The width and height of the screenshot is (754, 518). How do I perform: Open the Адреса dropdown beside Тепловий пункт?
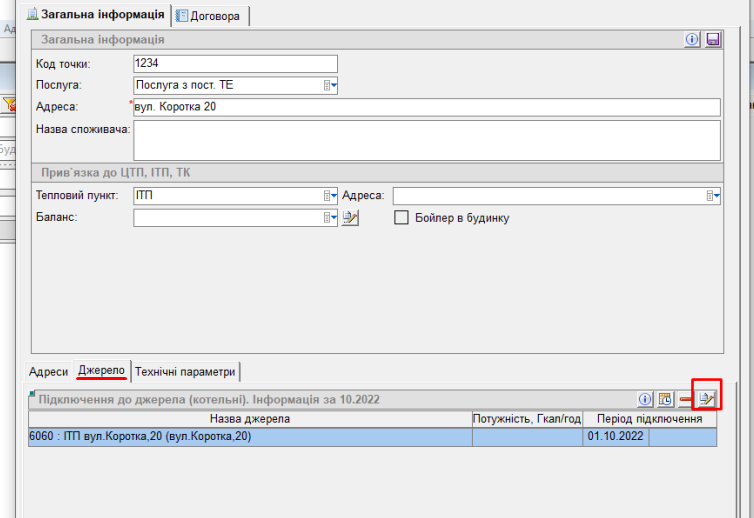click(x=713, y=195)
